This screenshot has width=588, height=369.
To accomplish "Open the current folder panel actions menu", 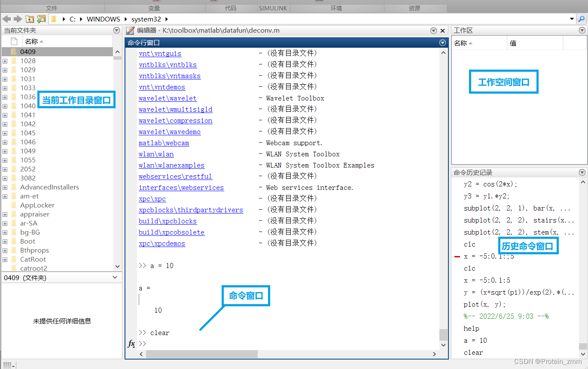I will click(116, 30).
